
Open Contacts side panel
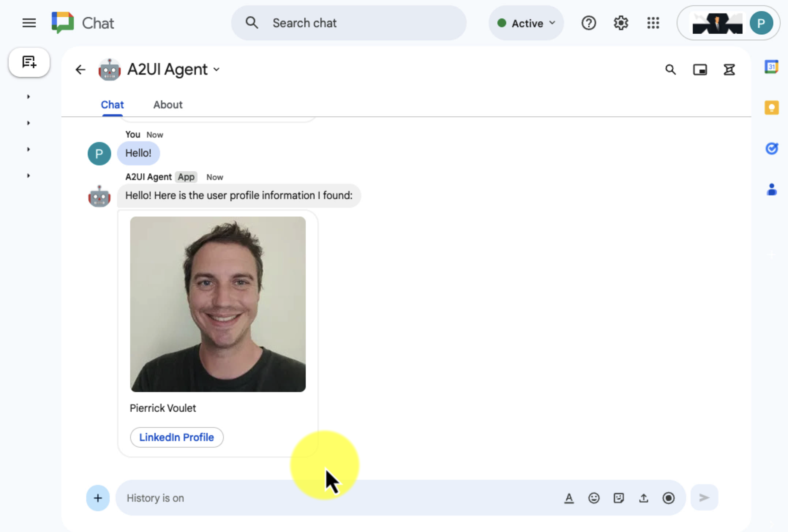[x=772, y=190]
